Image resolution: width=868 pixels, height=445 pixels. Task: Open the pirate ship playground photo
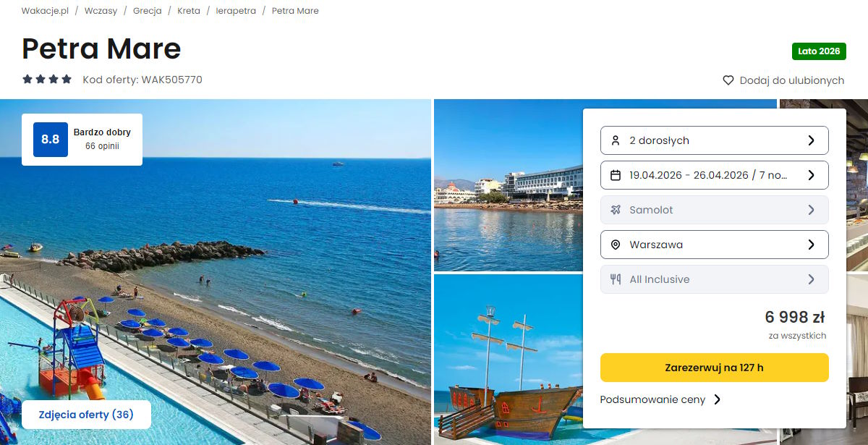[508, 360]
